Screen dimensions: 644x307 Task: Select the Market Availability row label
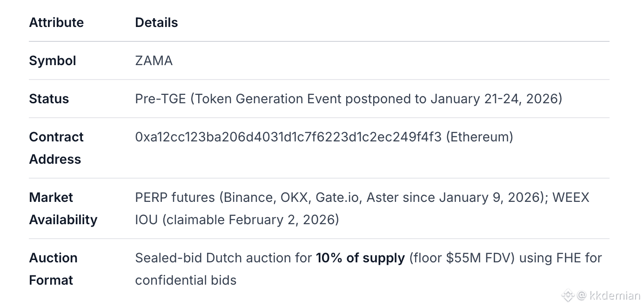coord(63,208)
